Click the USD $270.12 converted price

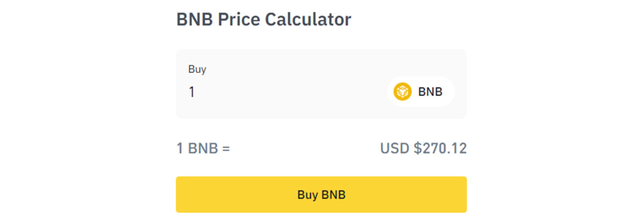423,148
